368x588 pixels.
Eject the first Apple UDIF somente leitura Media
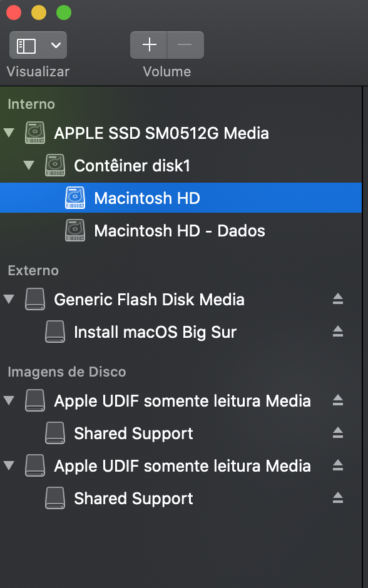coord(337,400)
